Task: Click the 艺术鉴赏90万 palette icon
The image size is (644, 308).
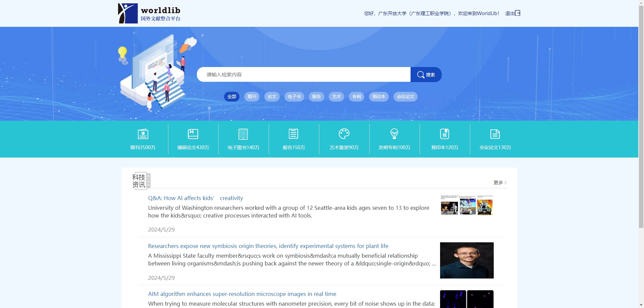Action: click(x=344, y=134)
